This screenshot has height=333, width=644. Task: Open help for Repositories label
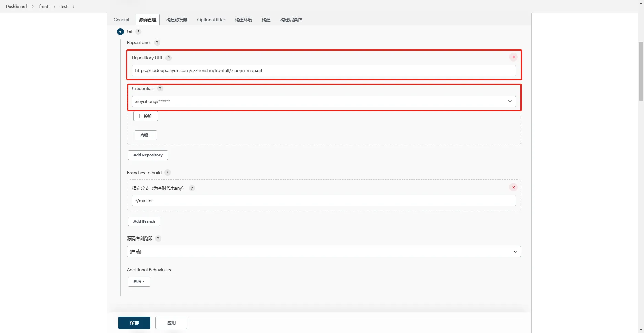click(157, 43)
